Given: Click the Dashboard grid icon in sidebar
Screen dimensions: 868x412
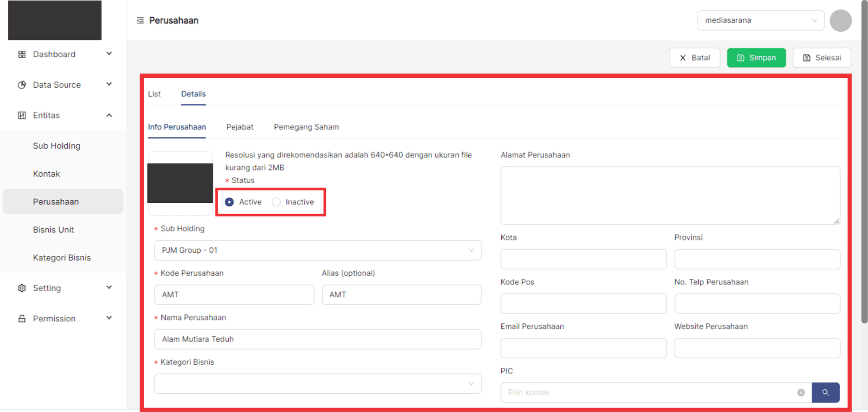Looking at the screenshot, I should coord(22,54).
